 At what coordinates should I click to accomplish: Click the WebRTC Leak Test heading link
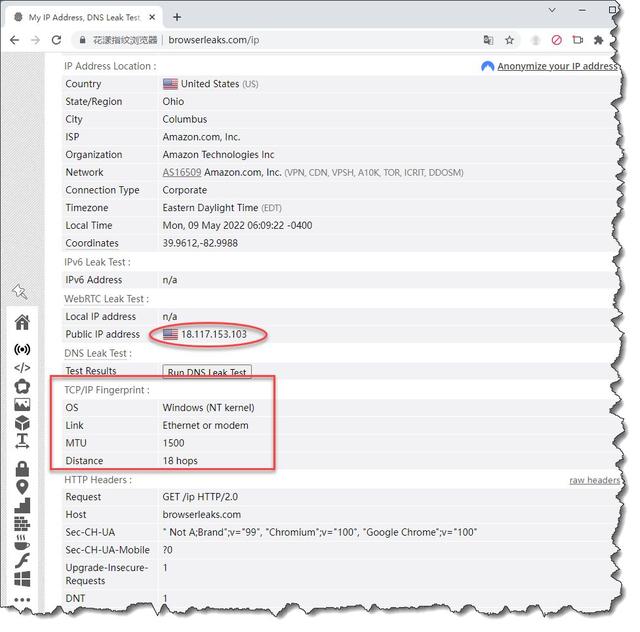click(104, 299)
